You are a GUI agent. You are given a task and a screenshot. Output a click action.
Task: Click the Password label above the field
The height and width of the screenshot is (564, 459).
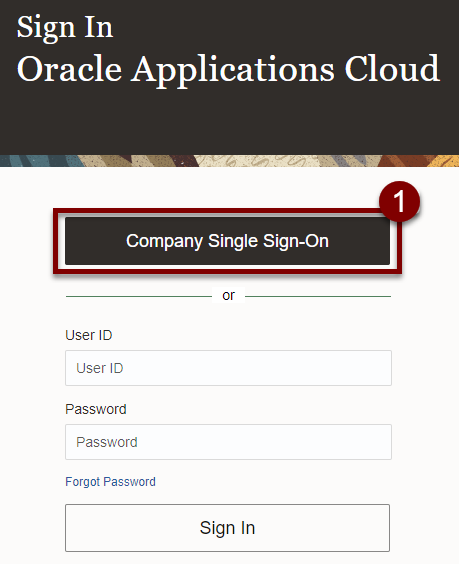pyautogui.click(x=96, y=409)
